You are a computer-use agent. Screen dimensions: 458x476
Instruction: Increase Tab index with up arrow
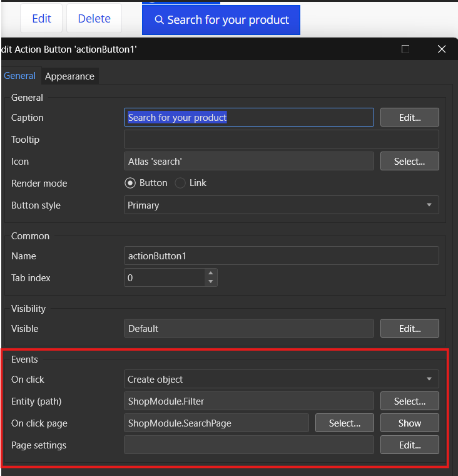click(x=211, y=273)
